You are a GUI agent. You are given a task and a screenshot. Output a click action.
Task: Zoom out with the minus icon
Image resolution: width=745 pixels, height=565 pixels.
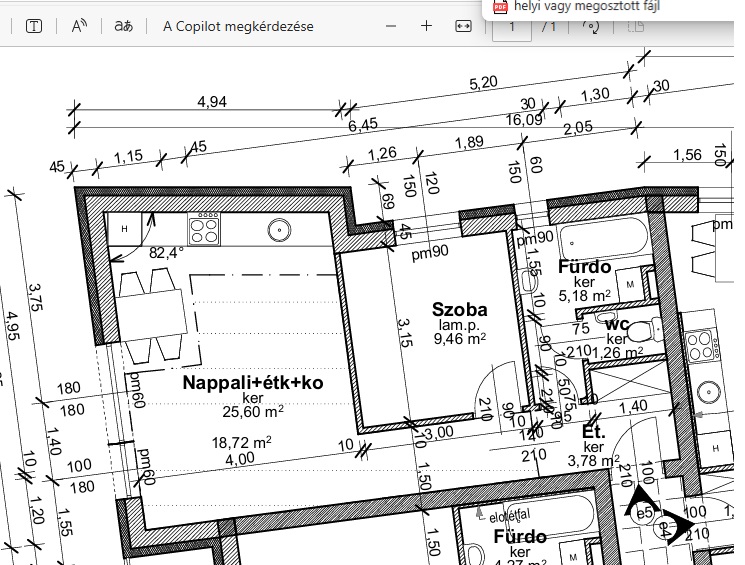tap(391, 26)
